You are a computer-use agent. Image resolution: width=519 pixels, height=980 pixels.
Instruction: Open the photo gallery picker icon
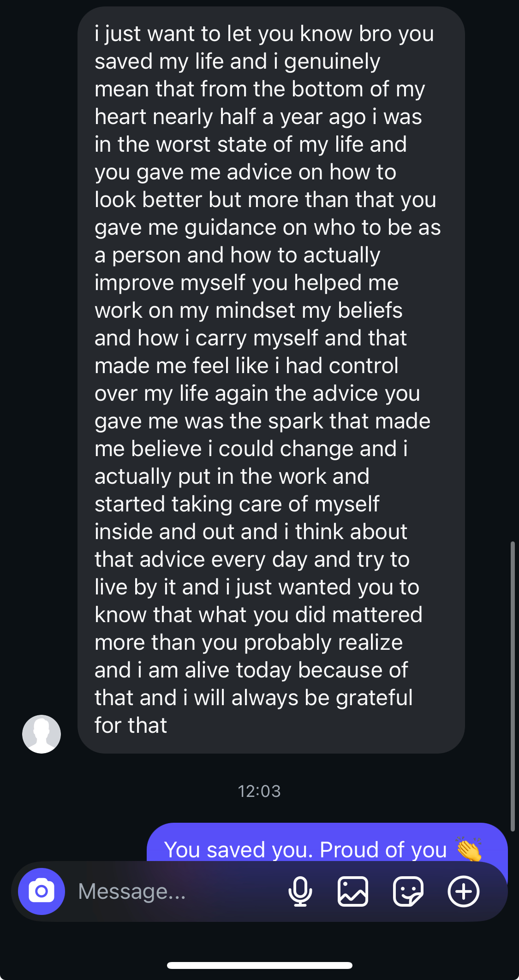tap(353, 891)
